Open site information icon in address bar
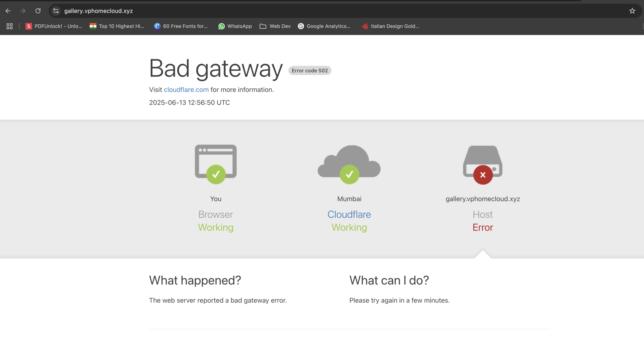Image resolution: width=644 pixels, height=346 pixels. pos(56,11)
